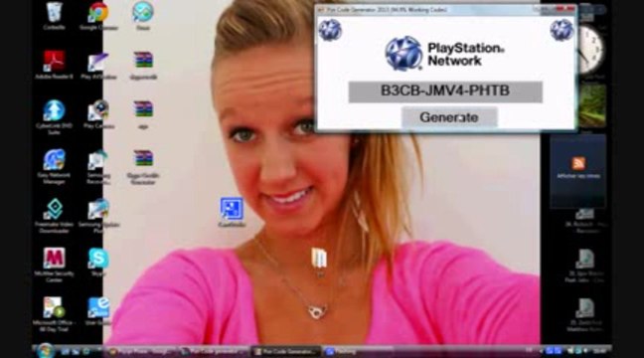Select the Freemake Video Downloader shortcut
This screenshot has height=358, width=644.
pos(54,216)
